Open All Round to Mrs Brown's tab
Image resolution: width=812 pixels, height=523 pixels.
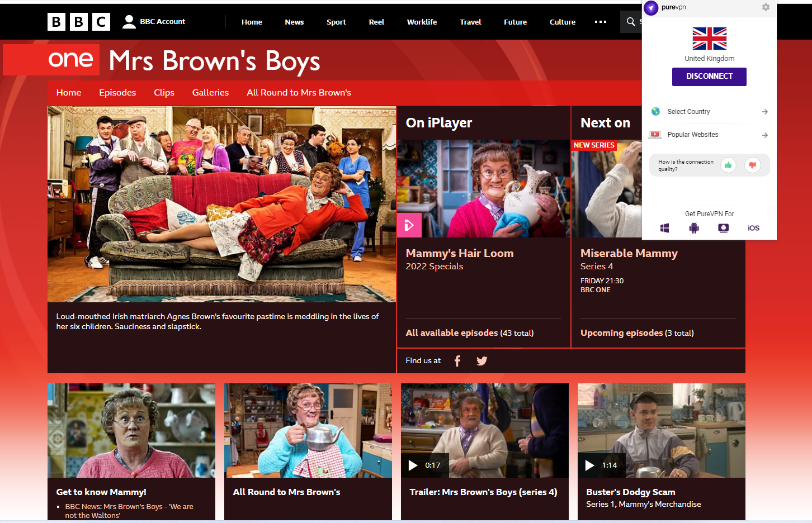coord(299,93)
